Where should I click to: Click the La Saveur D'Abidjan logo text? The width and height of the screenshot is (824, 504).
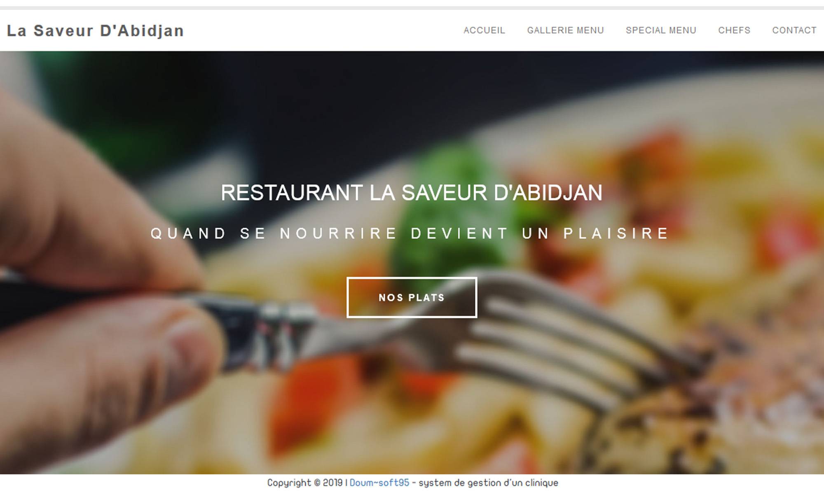click(95, 31)
